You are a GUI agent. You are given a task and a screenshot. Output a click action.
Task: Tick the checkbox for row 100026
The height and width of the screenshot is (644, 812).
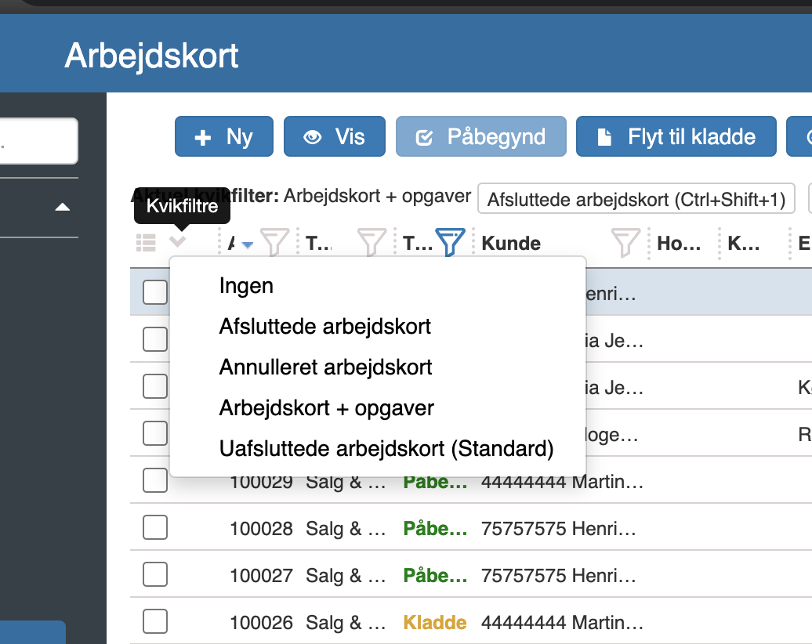click(155, 621)
